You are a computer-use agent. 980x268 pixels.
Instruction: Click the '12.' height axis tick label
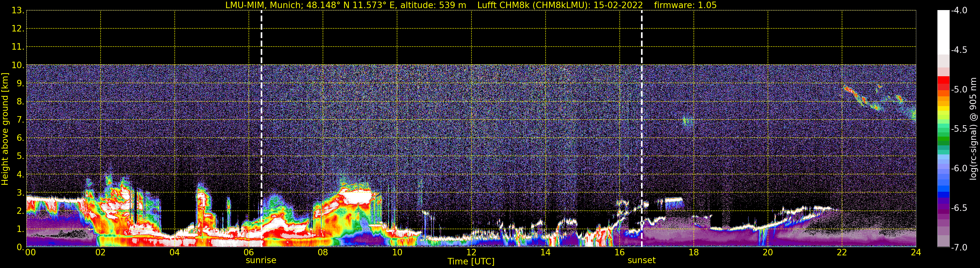coord(18,29)
